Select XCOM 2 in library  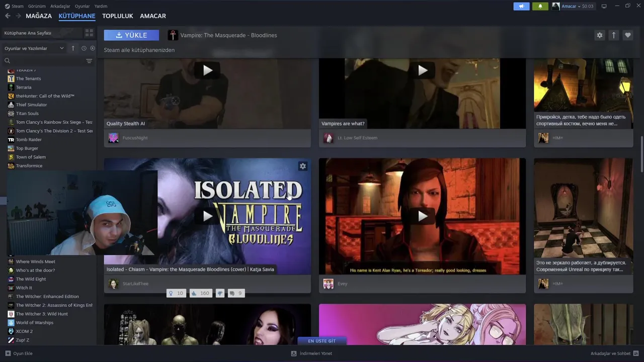(24, 331)
